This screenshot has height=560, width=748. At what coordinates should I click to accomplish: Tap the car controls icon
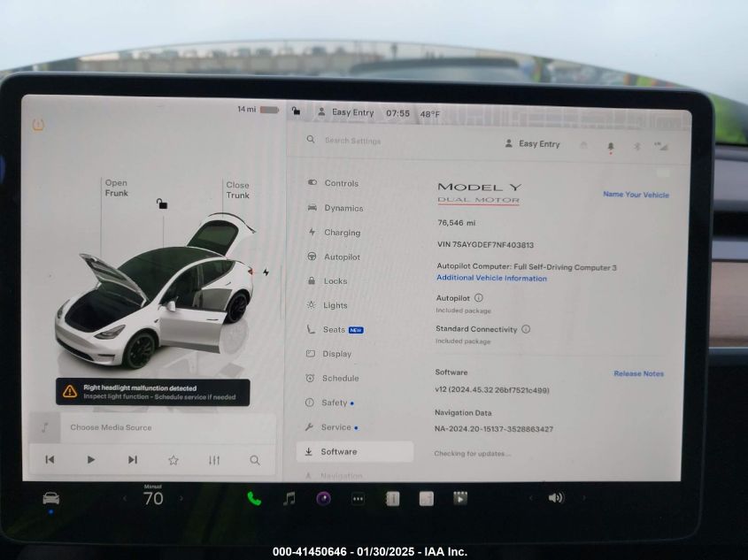pos(51,498)
